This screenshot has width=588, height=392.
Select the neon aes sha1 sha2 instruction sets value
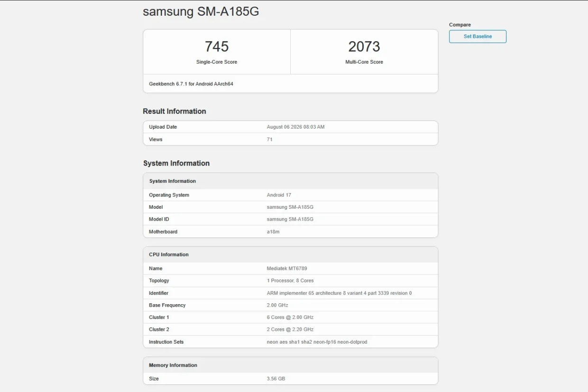pos(317,342)
